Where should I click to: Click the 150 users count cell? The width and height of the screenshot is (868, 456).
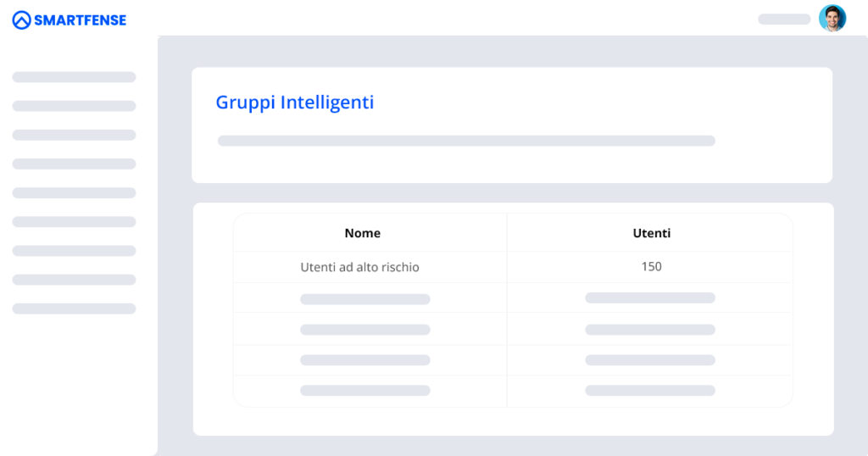(652, 266)
